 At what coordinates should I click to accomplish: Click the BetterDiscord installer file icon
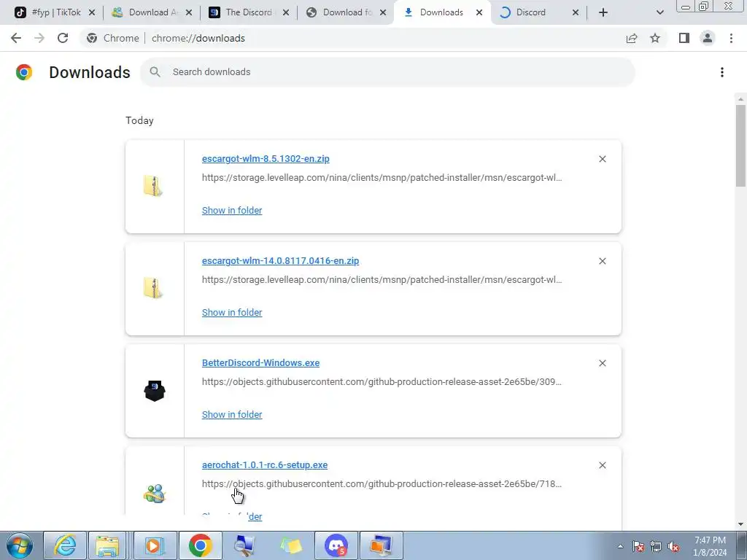(x=155, y=391)
